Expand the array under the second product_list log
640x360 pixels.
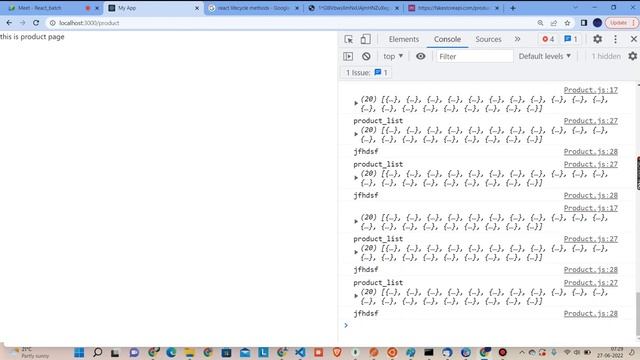pos(356,178)
